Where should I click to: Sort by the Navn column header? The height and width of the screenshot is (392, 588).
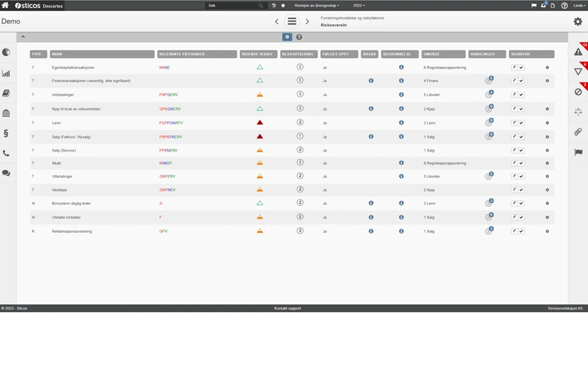pos(102,54)
